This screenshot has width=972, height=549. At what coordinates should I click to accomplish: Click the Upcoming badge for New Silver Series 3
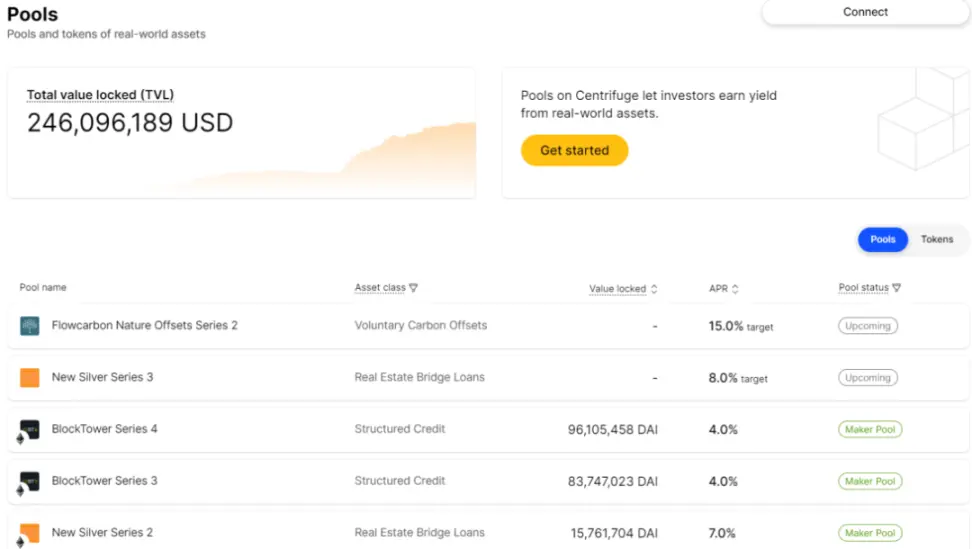(x=867, y=378)
